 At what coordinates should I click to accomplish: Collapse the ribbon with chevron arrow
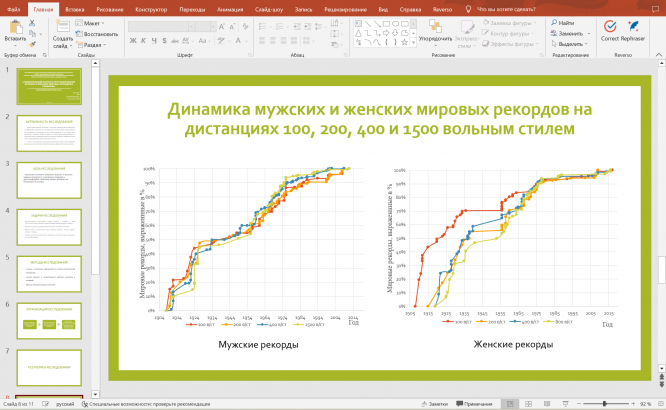pyautogui.click(x=659, y=55)
